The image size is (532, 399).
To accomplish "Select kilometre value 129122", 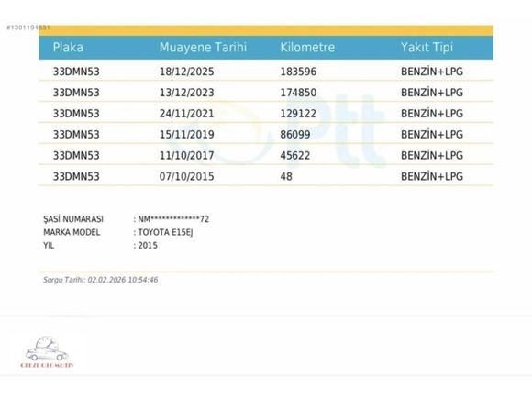I will click(x=298, y=114).
